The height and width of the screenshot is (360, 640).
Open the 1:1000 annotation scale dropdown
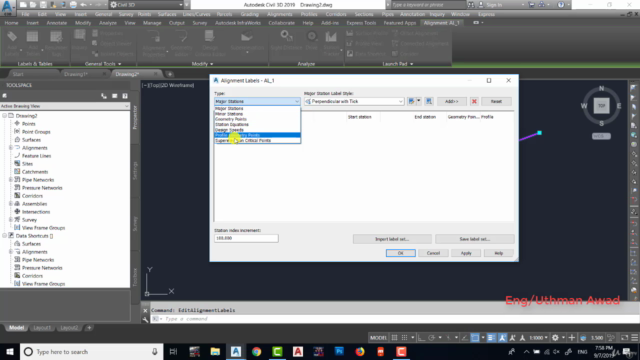click(x=539, y=338)
